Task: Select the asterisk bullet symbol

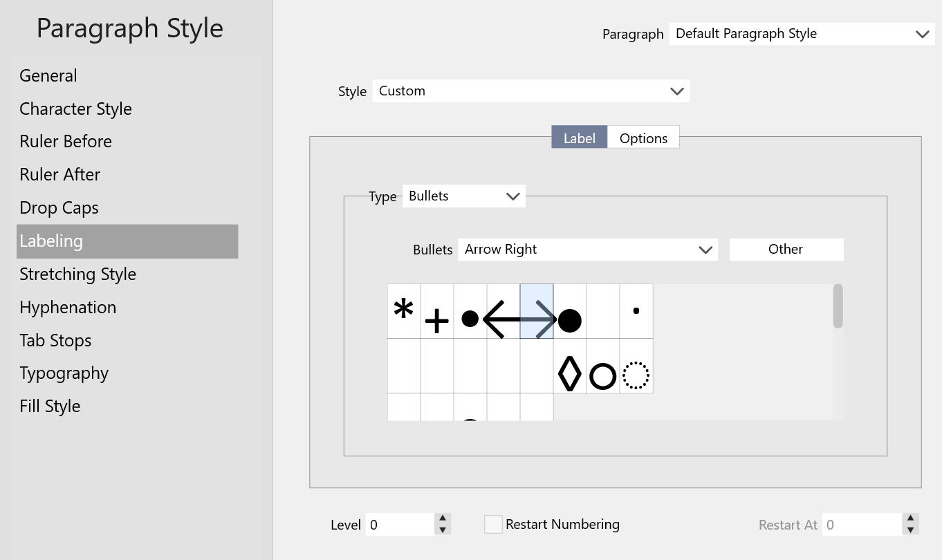Action: click(x=404, y=311)
